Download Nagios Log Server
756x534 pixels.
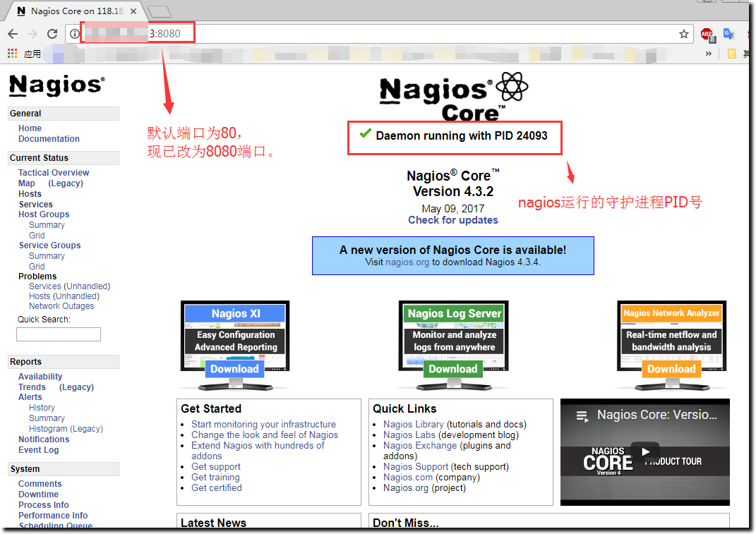coord(452,369)
